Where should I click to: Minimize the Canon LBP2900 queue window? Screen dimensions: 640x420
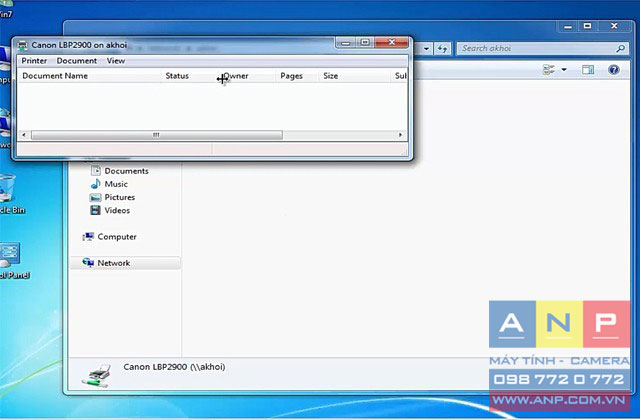(346, 42)
